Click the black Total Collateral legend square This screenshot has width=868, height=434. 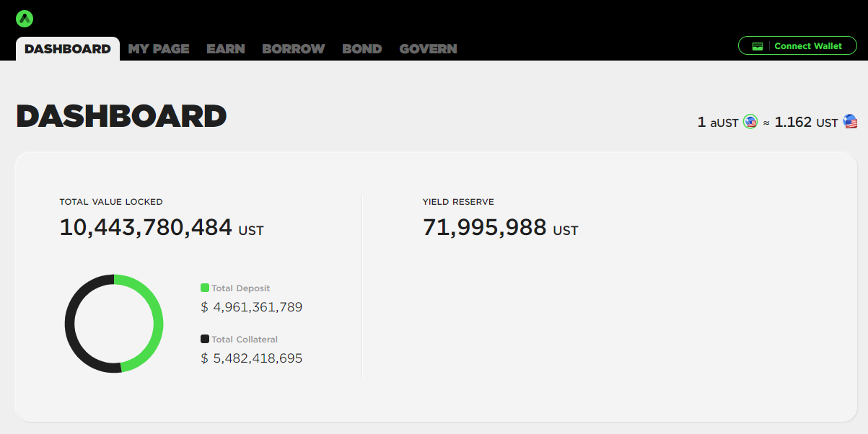(x=205, y=339)
